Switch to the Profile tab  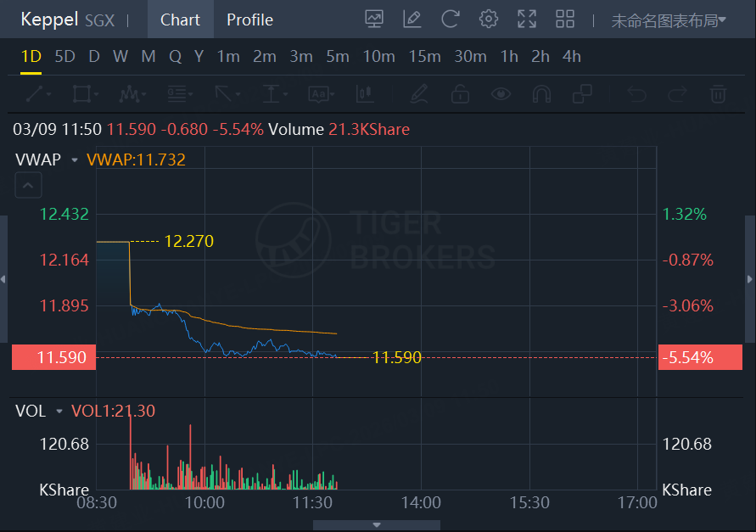point(249,20)
